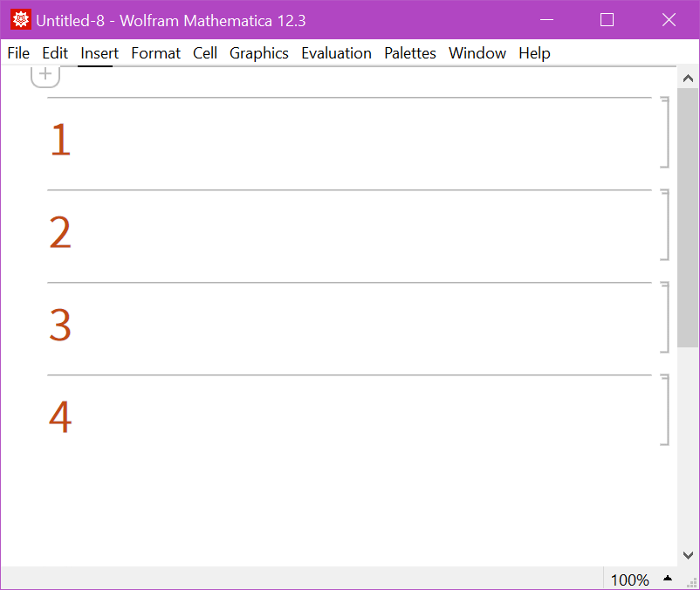Open the Evaluation menu

point(336,53)
